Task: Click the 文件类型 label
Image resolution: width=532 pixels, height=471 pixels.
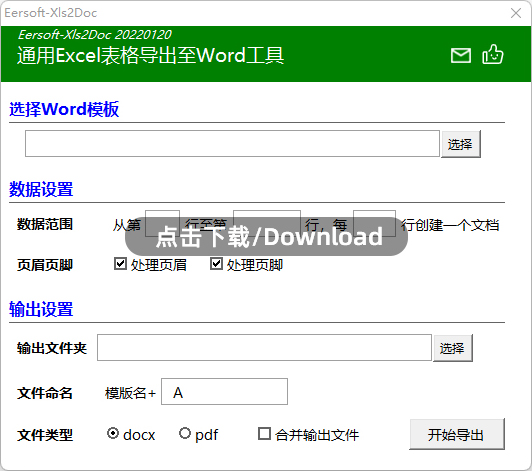Action: (45, 435)
